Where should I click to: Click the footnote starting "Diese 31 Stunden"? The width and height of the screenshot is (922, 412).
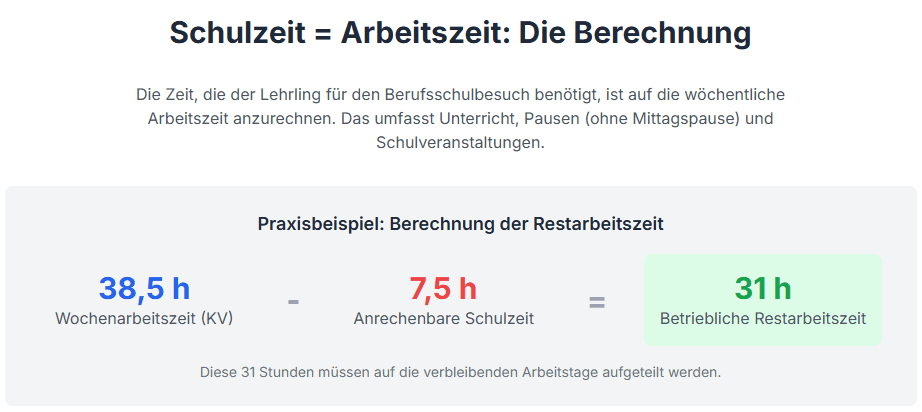(x=460, y=372)
